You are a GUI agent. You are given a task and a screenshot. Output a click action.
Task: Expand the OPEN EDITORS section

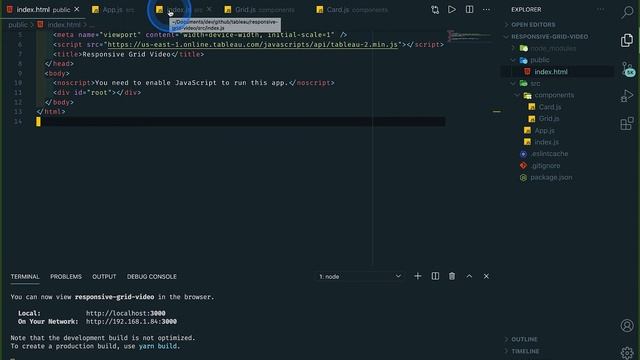pyautogui.click(x=533, y=24)
